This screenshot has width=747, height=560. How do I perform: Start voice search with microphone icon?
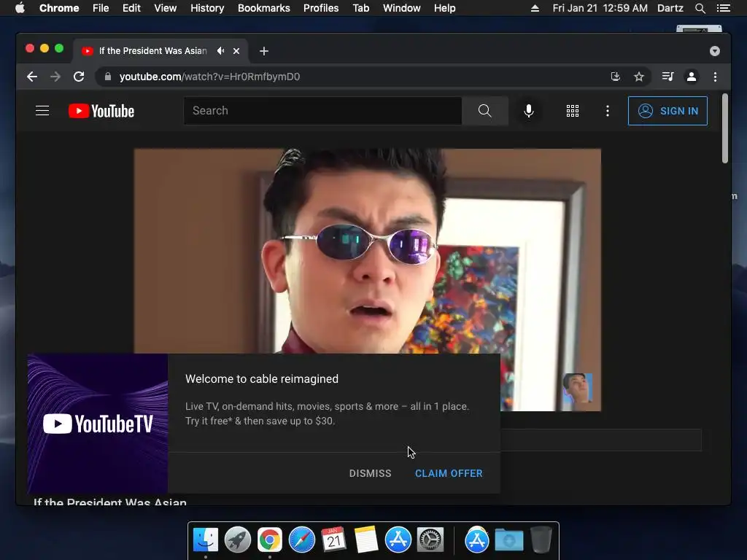[528, 111]
